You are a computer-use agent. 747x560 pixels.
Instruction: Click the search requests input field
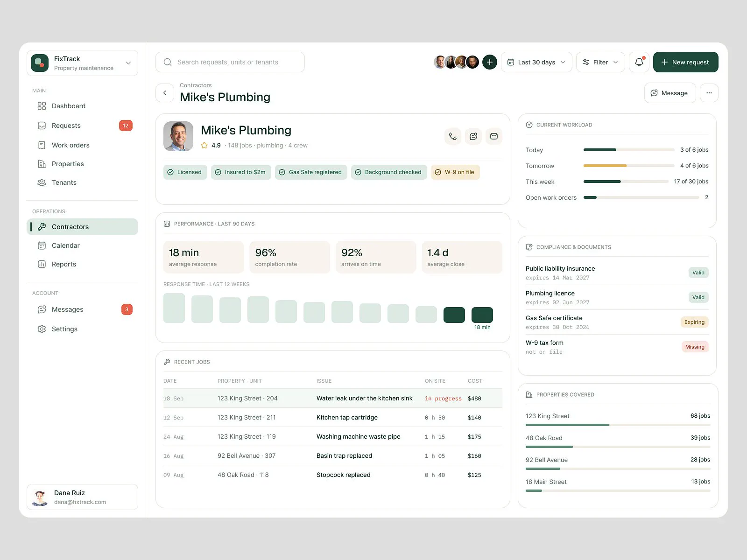coord(230,62)
